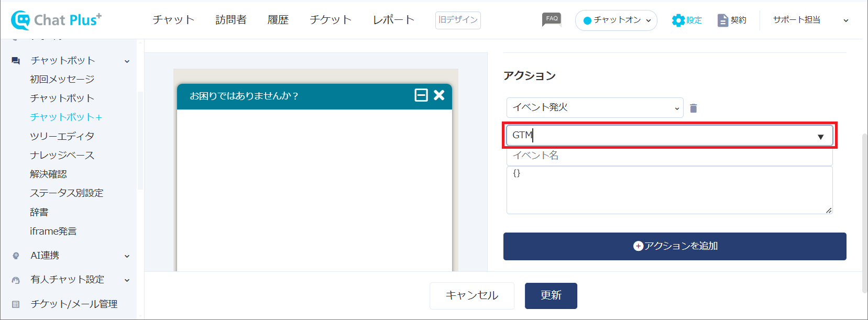The image size is (868, 320).
Task: Minimize the chat preview widget
Action: click(421, 95)
